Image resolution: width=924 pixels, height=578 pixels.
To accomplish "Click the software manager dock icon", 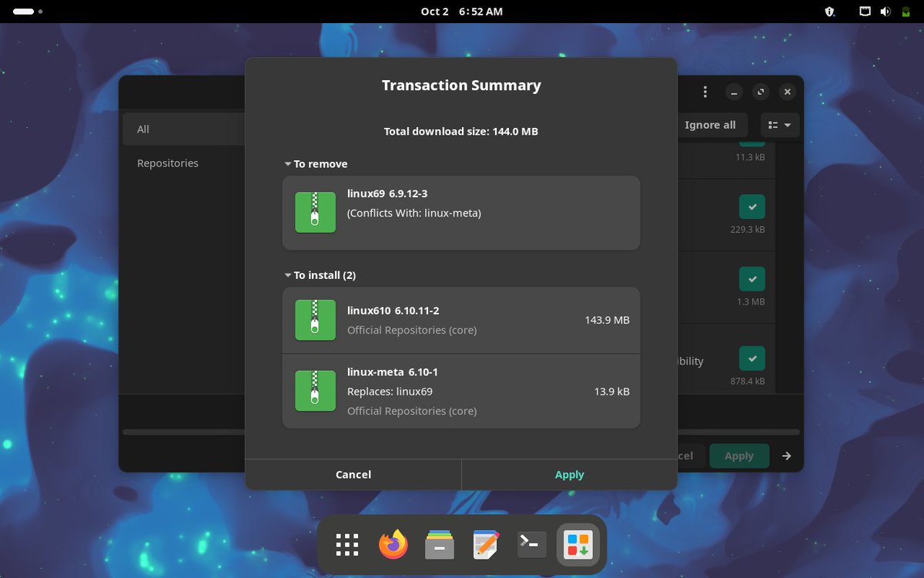I will point(577,545).
